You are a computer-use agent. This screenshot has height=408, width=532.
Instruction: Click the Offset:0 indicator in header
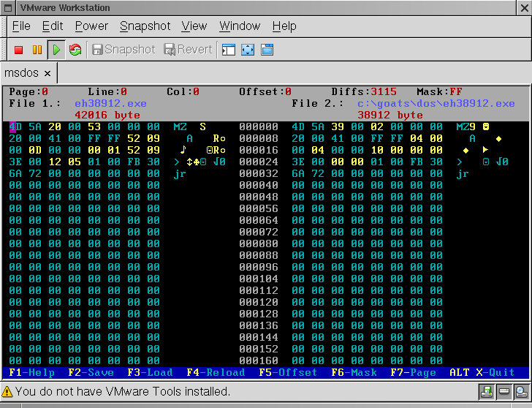265,91
